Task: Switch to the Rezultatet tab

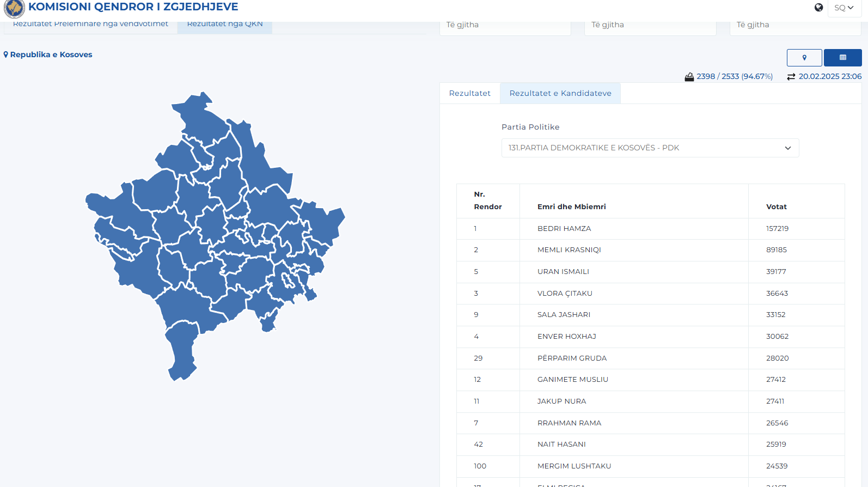Action: coord(469,93)
